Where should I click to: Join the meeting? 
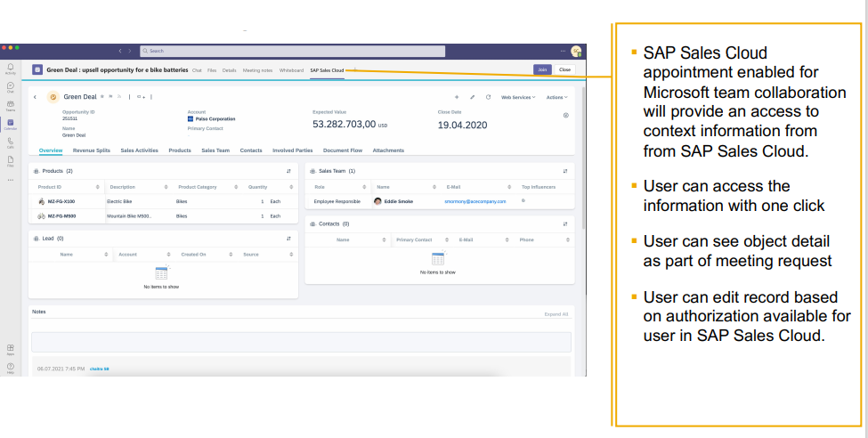point(542,69)
